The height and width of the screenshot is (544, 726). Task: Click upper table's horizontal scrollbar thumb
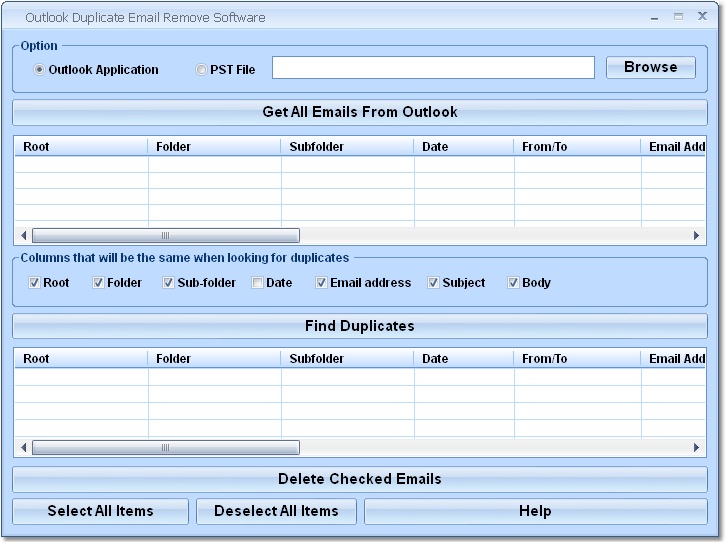click(166, 236)
